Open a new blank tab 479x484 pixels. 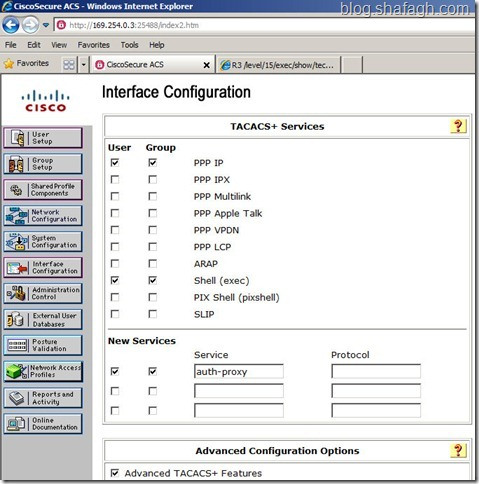352,65
